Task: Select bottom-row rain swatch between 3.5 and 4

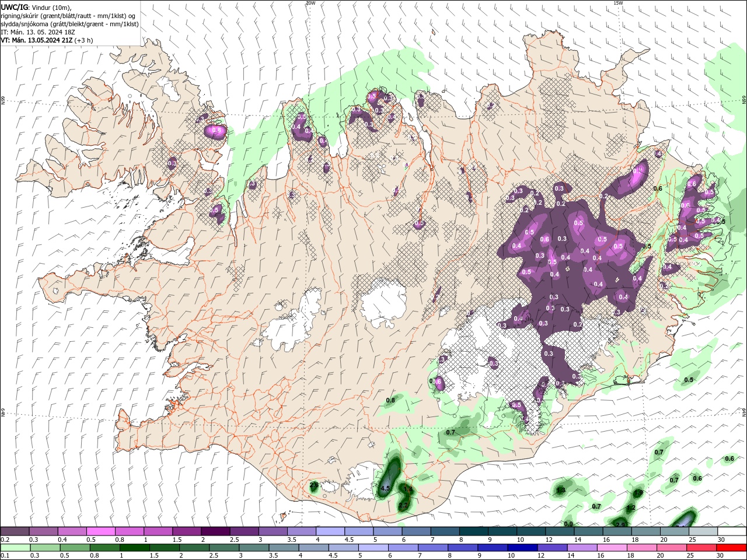Action: click(x=283, y=548)
